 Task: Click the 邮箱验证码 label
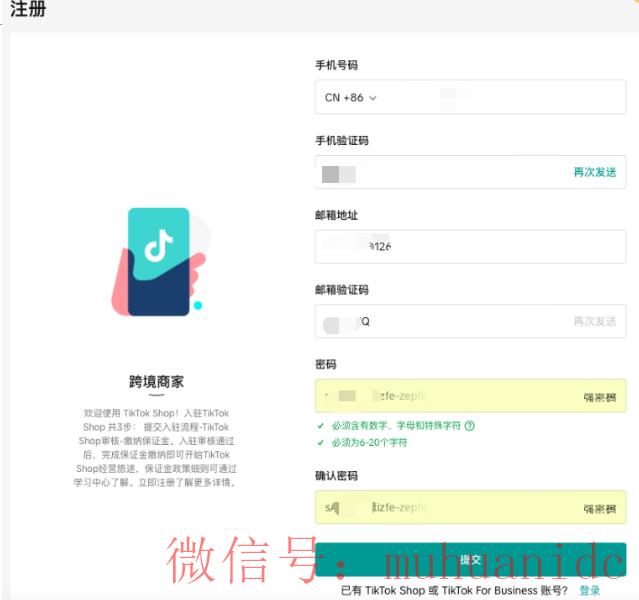(x=342, y=290)
